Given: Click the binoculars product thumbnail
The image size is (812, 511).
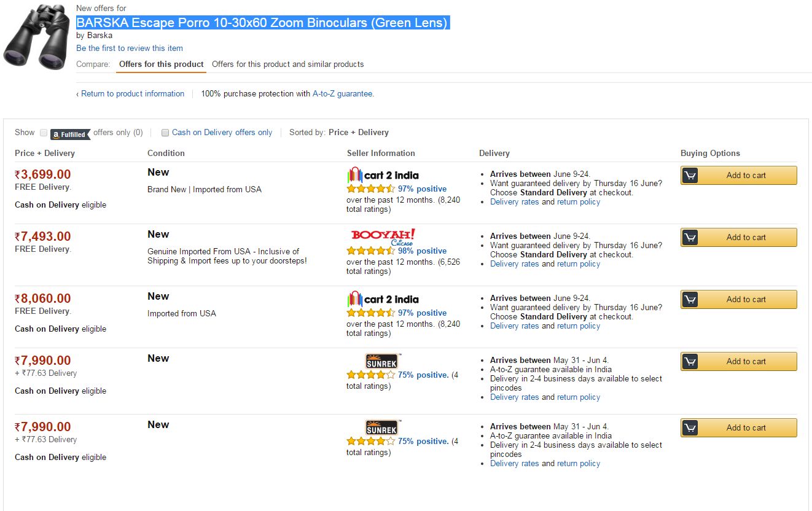Looking at the screenshot, I should click(35, 37).
